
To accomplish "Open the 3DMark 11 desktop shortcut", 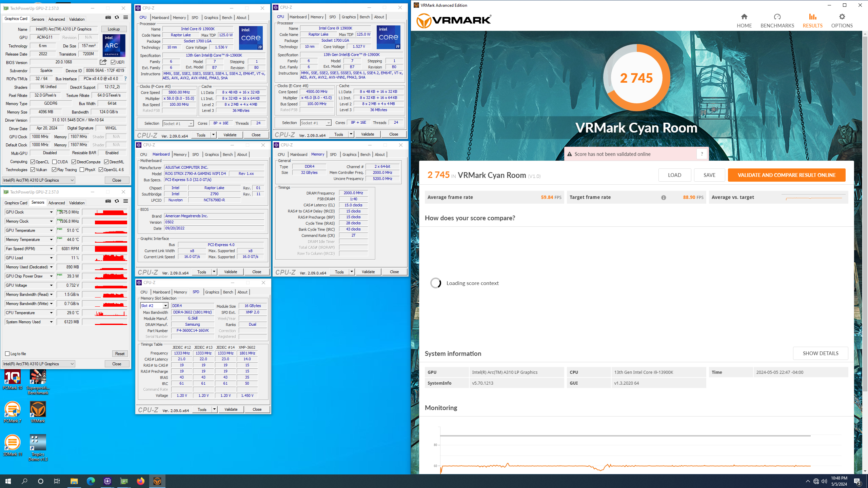I will pyautogui.click(x=13, y=445).
